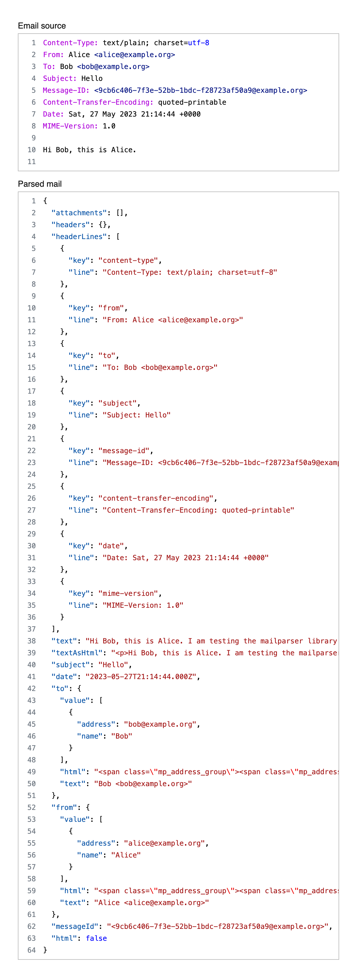Click Content-Transfer-Encoding header name in email source
Screen dimensions: 357x980
tap(98, 102)
